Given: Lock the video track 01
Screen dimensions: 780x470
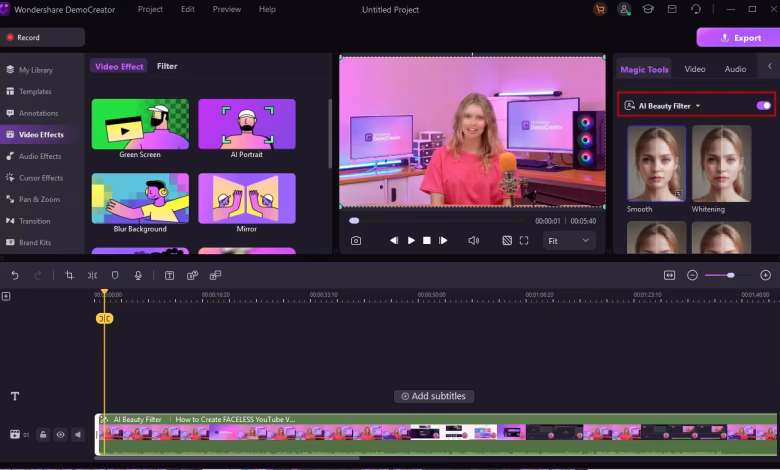Looking at the screenshot, I should coord(43,435).
